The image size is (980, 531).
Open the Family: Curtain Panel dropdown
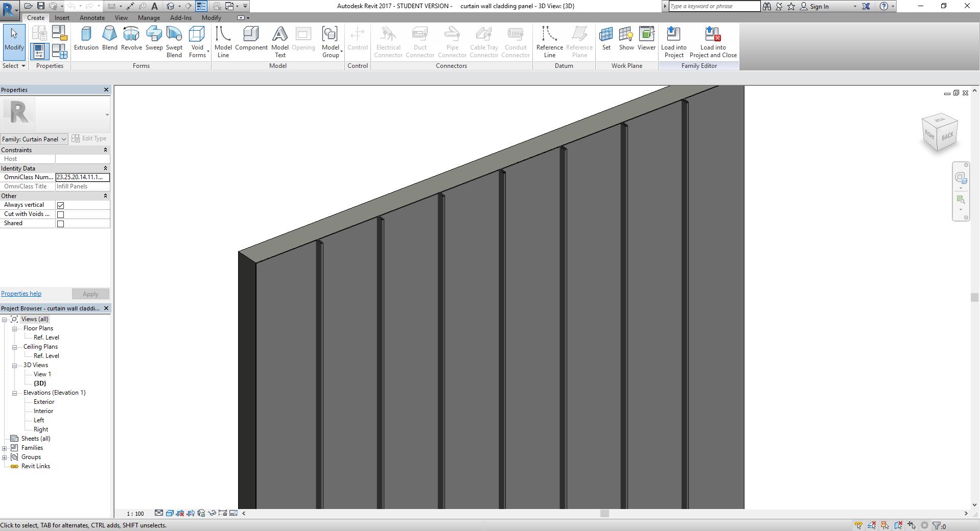click(34, 139)
